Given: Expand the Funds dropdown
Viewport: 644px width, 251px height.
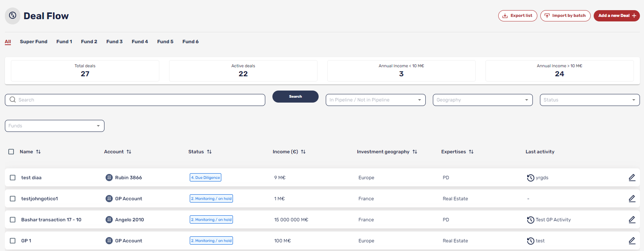Looking at the screenshot, I should (54, 126).
